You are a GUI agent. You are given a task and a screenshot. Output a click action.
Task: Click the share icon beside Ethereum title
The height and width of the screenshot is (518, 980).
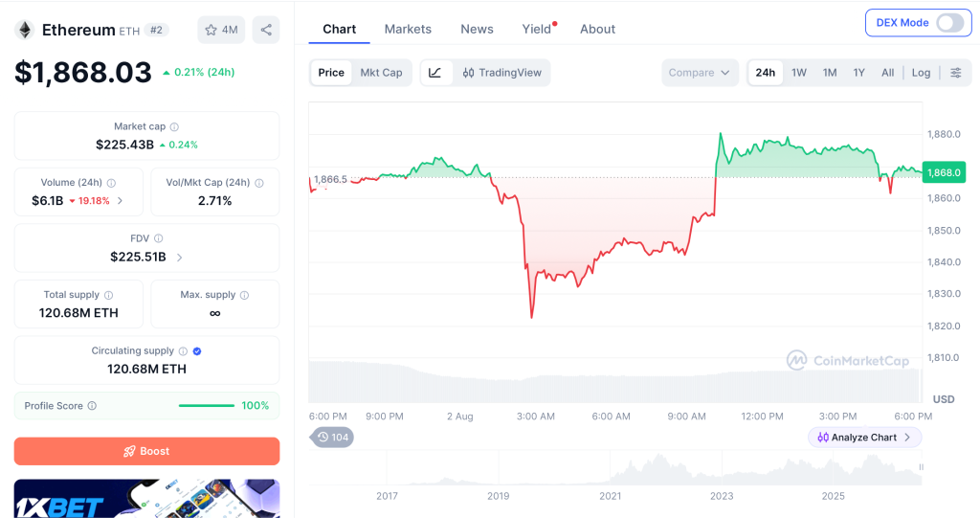point(266,30)
